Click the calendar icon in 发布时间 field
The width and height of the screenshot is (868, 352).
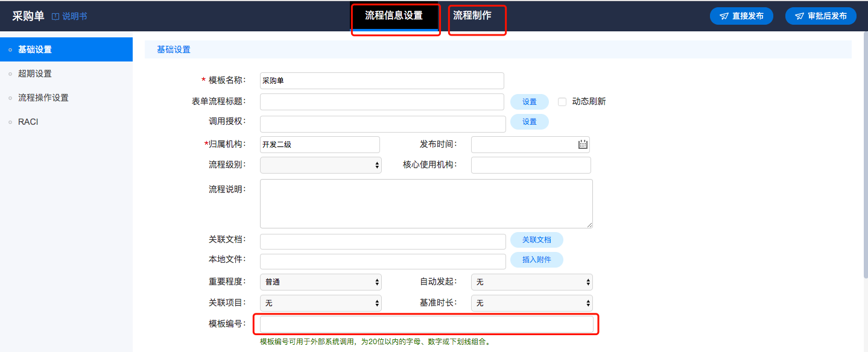point(583,144)
